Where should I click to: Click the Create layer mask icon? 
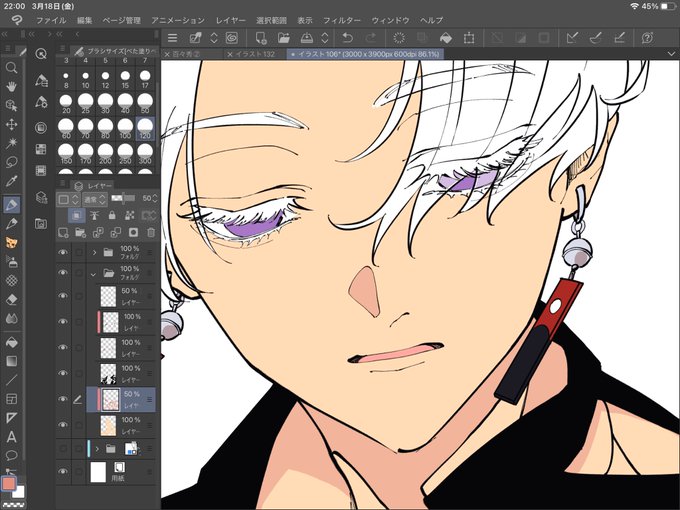coord(133,233)
